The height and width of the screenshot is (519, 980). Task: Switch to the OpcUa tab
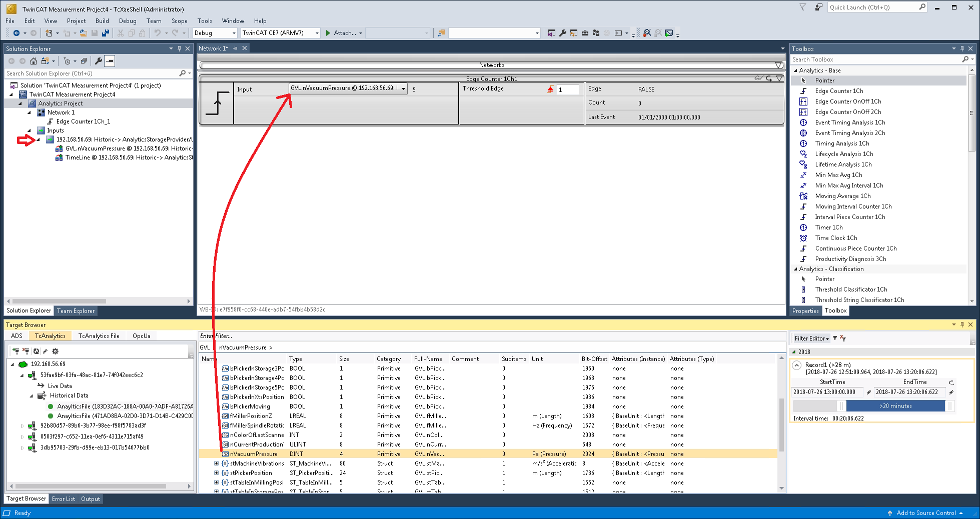(x=142, y=336)
